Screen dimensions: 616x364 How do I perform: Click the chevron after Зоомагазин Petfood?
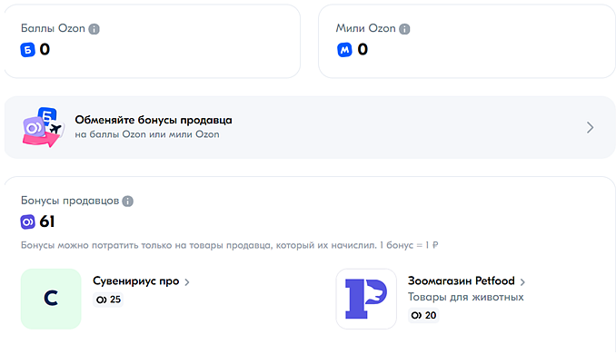(522, 282)
